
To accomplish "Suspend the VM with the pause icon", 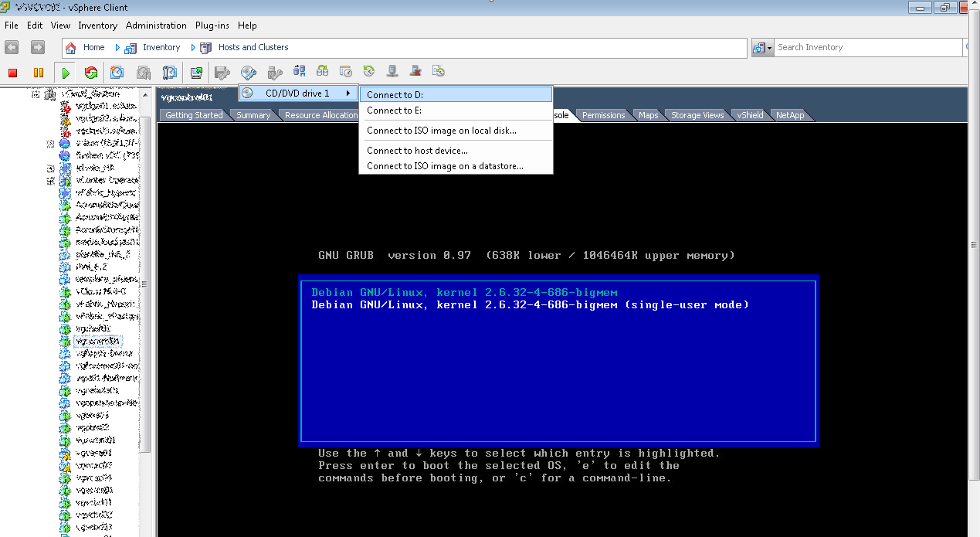I will [38, 73].
